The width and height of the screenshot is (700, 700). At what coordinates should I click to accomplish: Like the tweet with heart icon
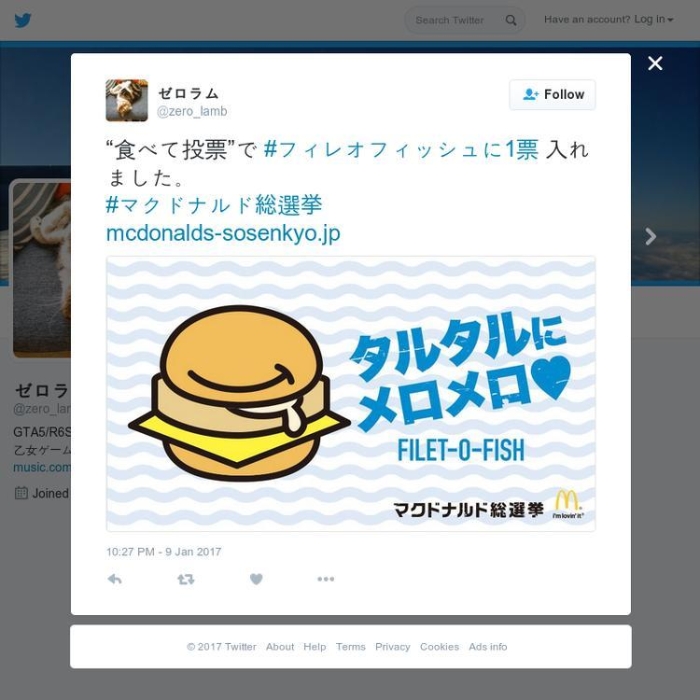(256, 579)
